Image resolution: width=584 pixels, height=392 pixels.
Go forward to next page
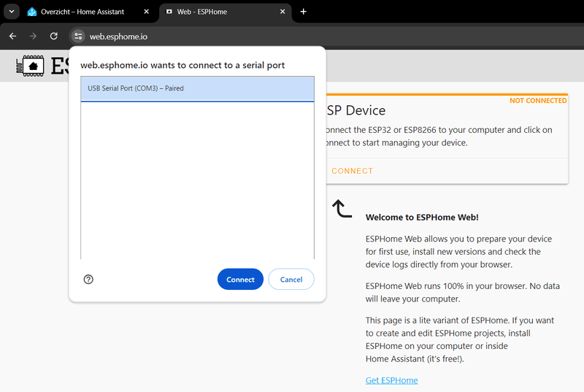(x=33, y=36)
